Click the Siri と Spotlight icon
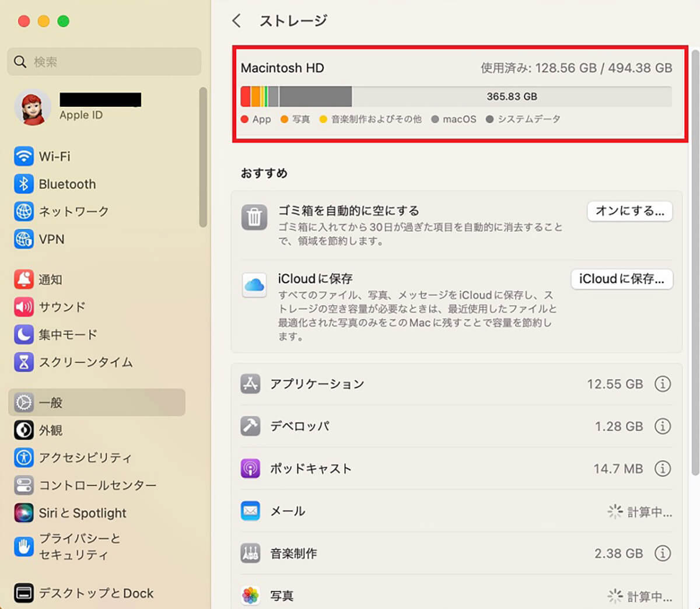The image size is (700, 609). [24, 513]
